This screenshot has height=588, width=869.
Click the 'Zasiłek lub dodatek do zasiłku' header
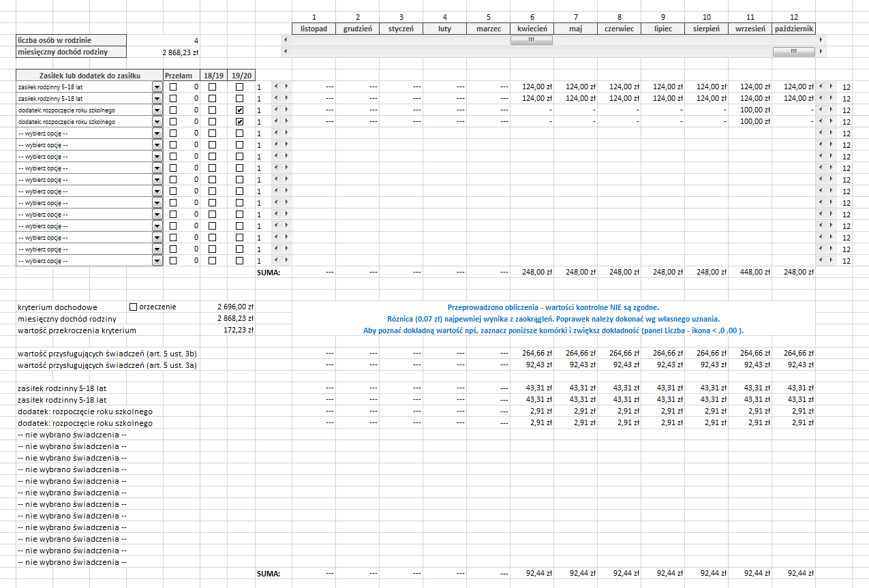[x=88, y=75]
